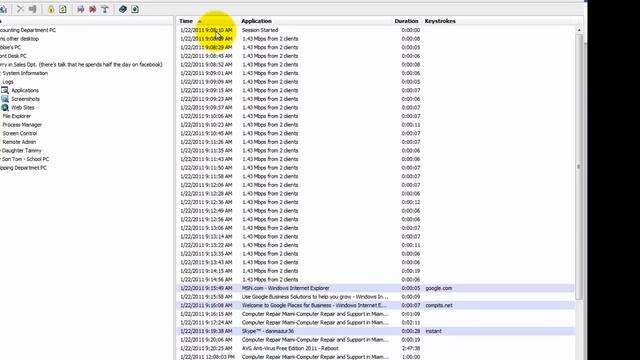Click the Screenshots icon in the tree
This screenshot has height=360, width=640.
click(x=4, y=99)
